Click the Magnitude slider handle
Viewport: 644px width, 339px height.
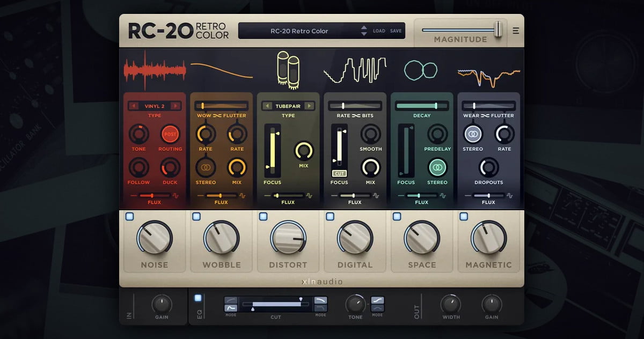[499, 29]
